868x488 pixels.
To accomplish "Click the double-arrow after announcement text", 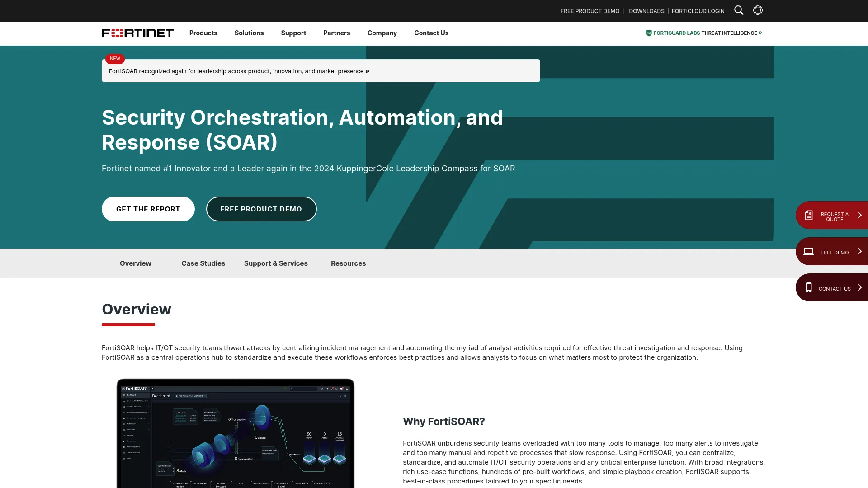I will click(368, 71).
